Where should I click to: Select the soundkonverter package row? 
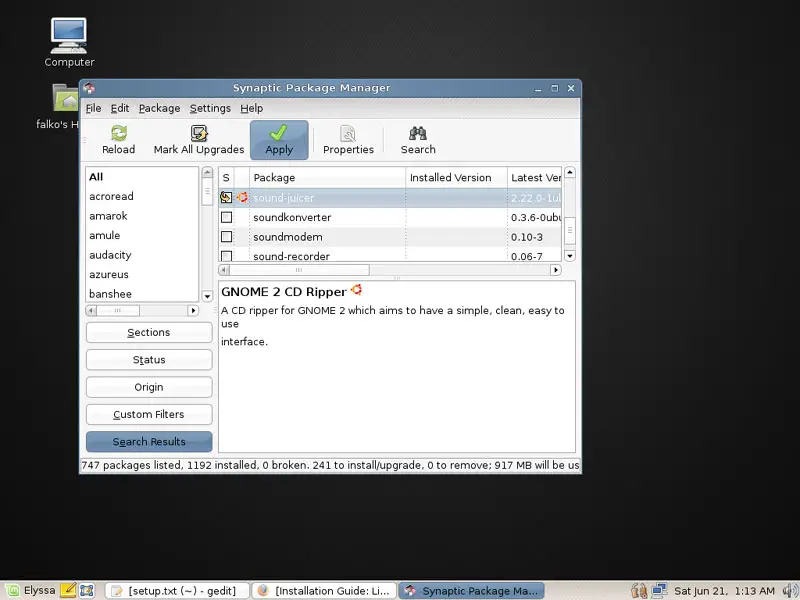tap(390, 217)
